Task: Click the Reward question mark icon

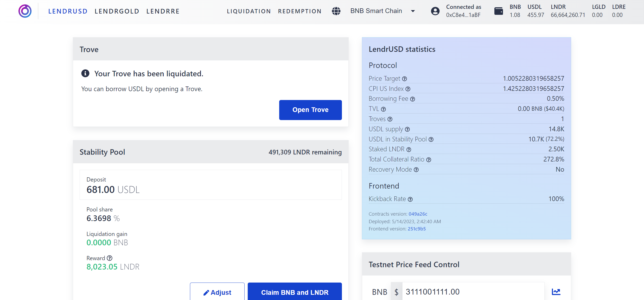Action: pyautogui.click(x=110, y=258)
